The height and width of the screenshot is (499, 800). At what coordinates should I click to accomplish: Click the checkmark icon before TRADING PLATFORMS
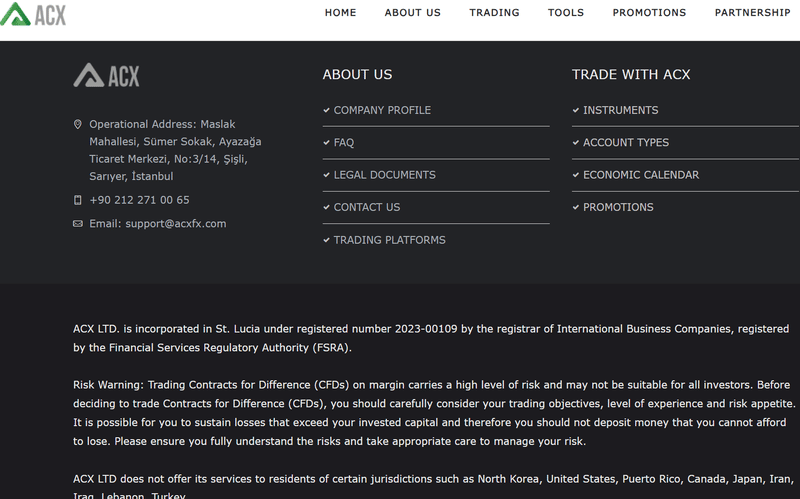pos(327,240)
